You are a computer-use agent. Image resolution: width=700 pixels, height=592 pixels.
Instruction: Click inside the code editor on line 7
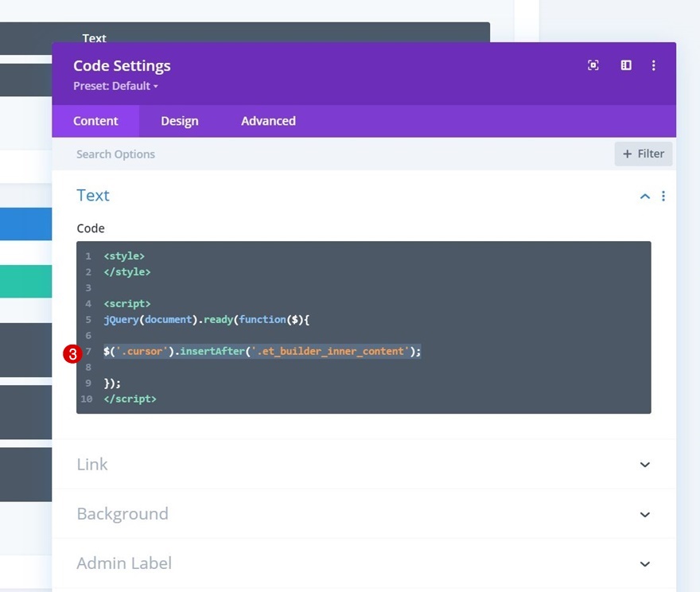(x=262, y=351)
